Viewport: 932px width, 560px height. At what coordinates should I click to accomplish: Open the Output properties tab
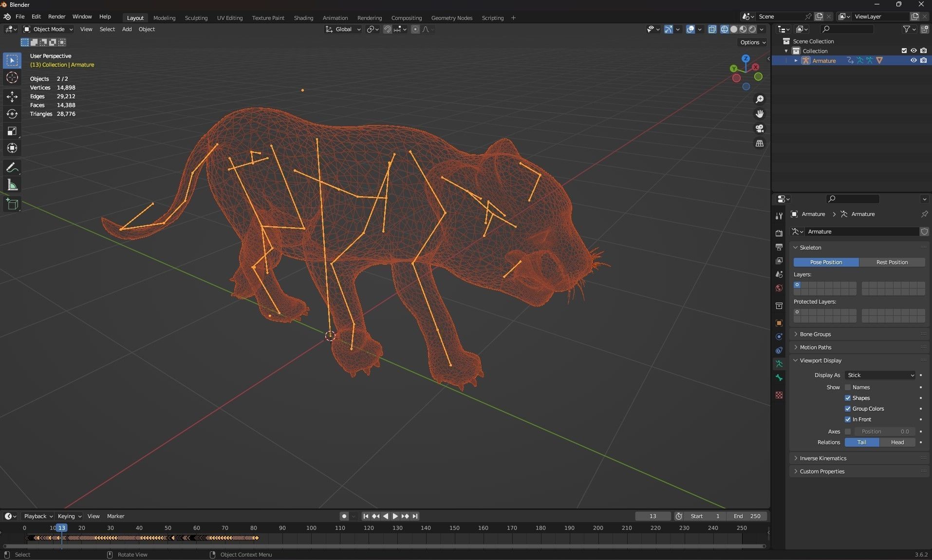click(779, 247)
